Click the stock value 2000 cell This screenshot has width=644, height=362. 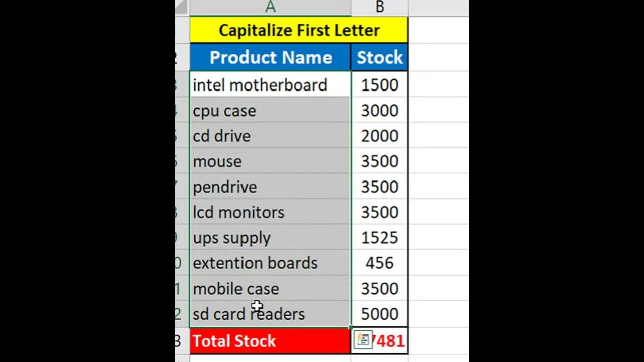pos(379,136)
